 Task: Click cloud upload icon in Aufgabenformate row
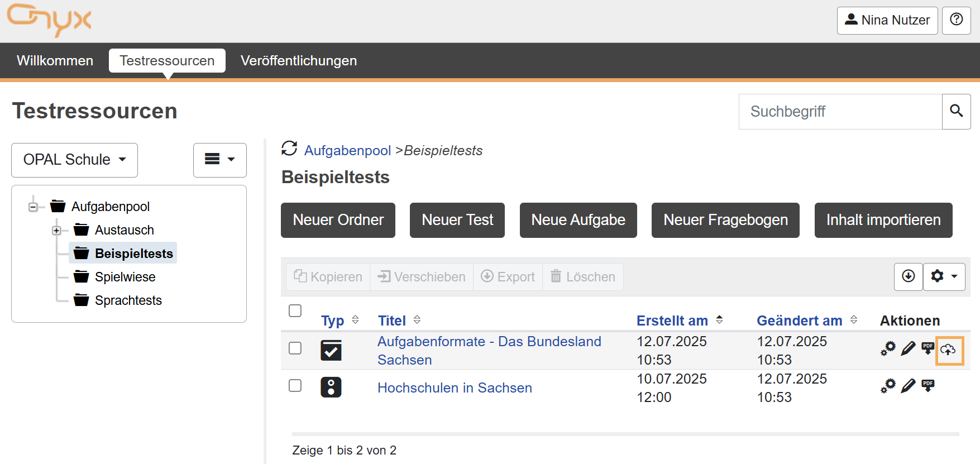[949, 350]
